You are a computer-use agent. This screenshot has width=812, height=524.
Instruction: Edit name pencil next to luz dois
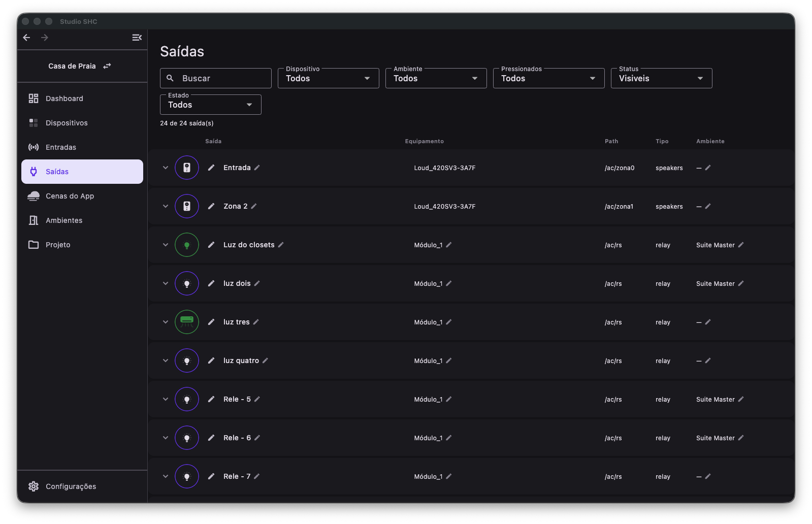(x=257, y=283)
